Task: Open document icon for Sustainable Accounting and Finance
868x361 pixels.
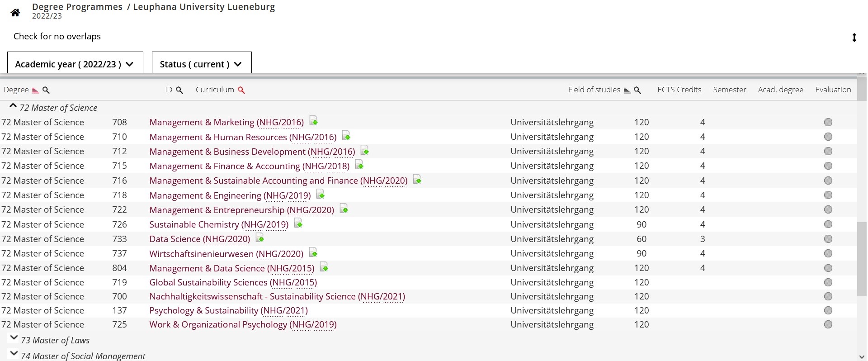Action: (417, 180)
